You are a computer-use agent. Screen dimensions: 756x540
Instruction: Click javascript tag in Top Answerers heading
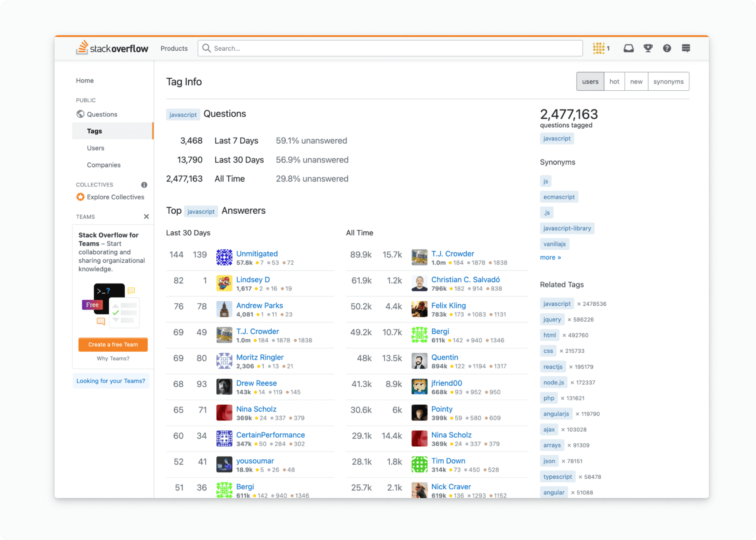[x=201, y=212]
